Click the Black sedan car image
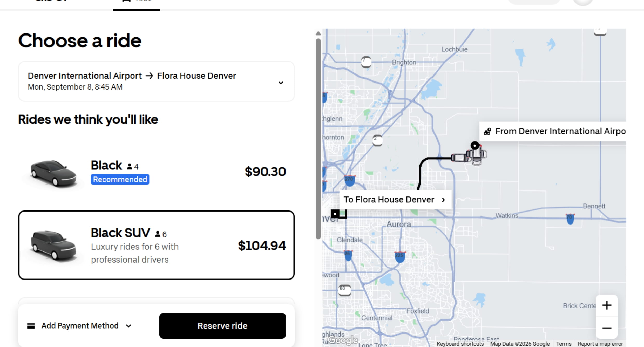This screenshot has width=644, height=347. (53, 173)
